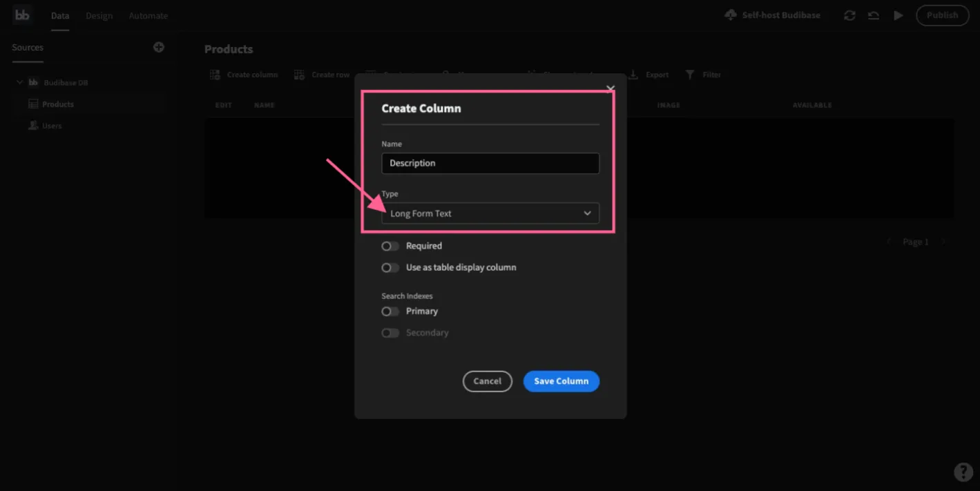980x491 pixels.
Task: Click the revert icon in top bar
Action: [x=874, y=15]
